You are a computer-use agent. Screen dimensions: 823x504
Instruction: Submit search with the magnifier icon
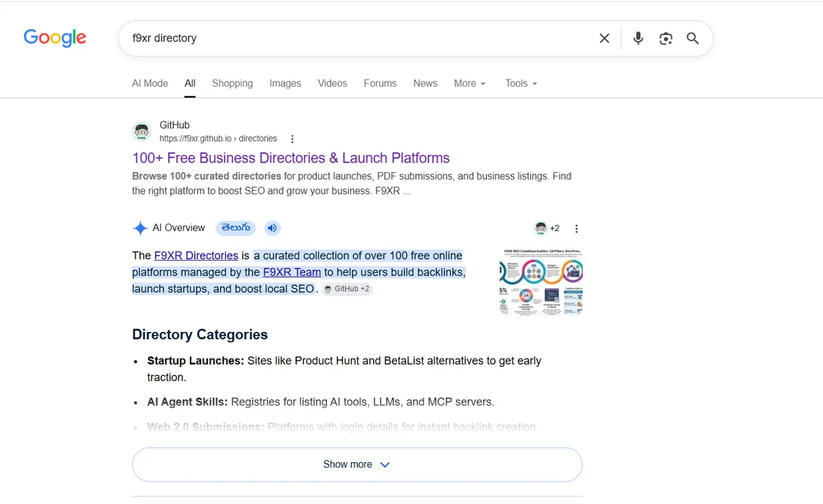click(x=693, y=38)
